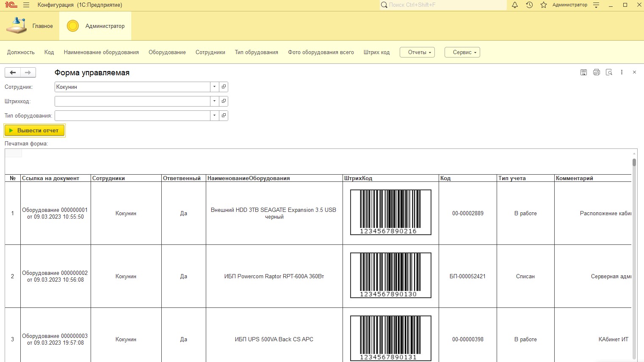Click into the Сотрудник field containing Кокунин
This screenshot has height=362, width=644.
pos(133,87)
